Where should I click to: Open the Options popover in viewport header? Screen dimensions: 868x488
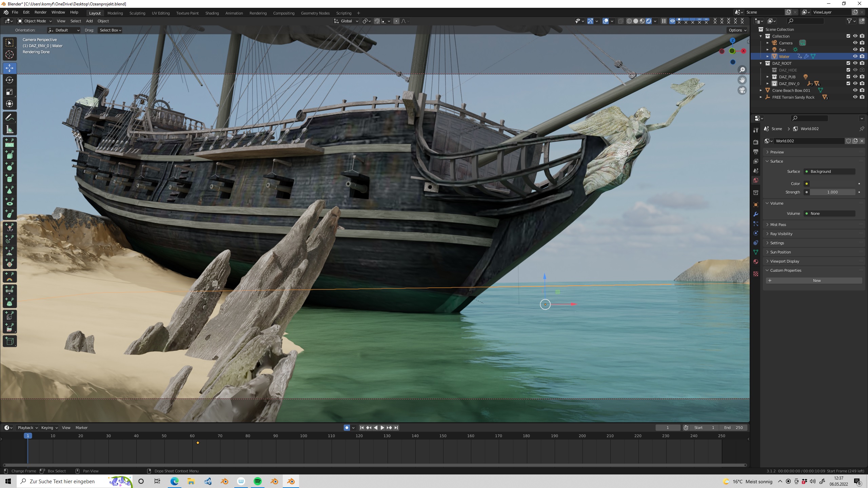(x=737, y=30)
